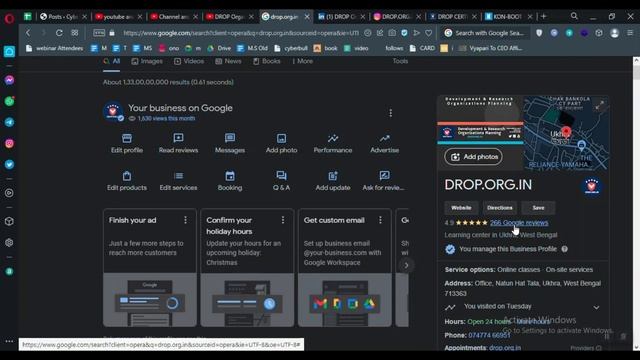Viewport: 640px width, 360px height.
Task: Open Edit services
Action: [178, 181]
